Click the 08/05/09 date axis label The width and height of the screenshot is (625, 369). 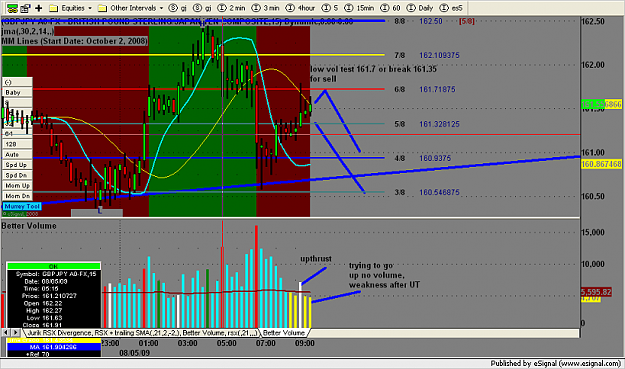(134, 353)
